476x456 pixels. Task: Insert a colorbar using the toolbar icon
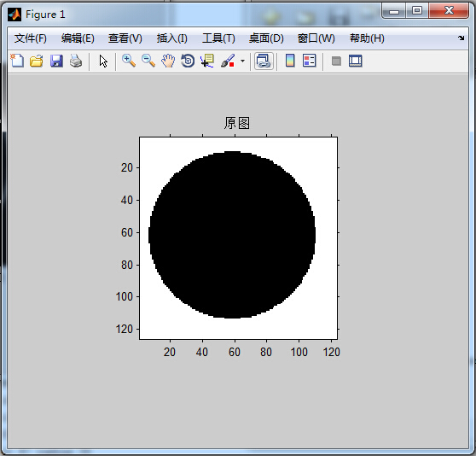coord(290,61)
